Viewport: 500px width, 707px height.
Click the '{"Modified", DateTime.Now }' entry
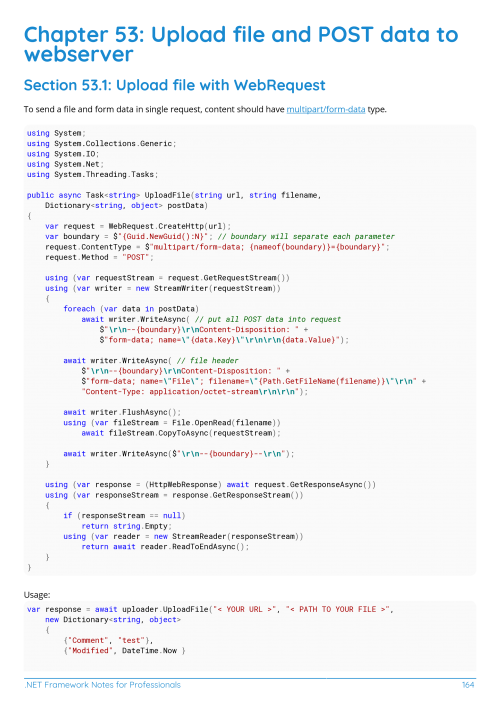click(x=124, y=651)
